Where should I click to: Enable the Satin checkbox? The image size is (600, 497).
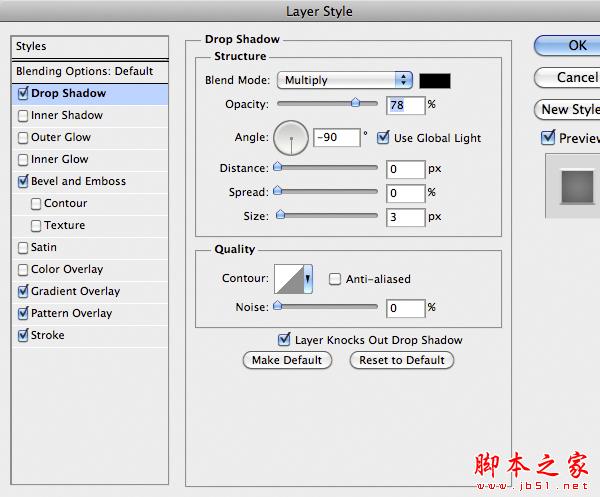click(x=23, y=248)
